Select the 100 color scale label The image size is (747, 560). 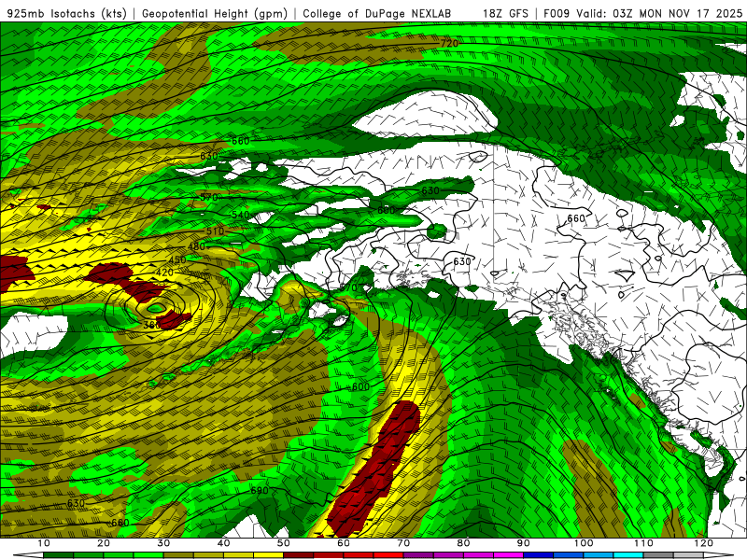pos(584,543)
